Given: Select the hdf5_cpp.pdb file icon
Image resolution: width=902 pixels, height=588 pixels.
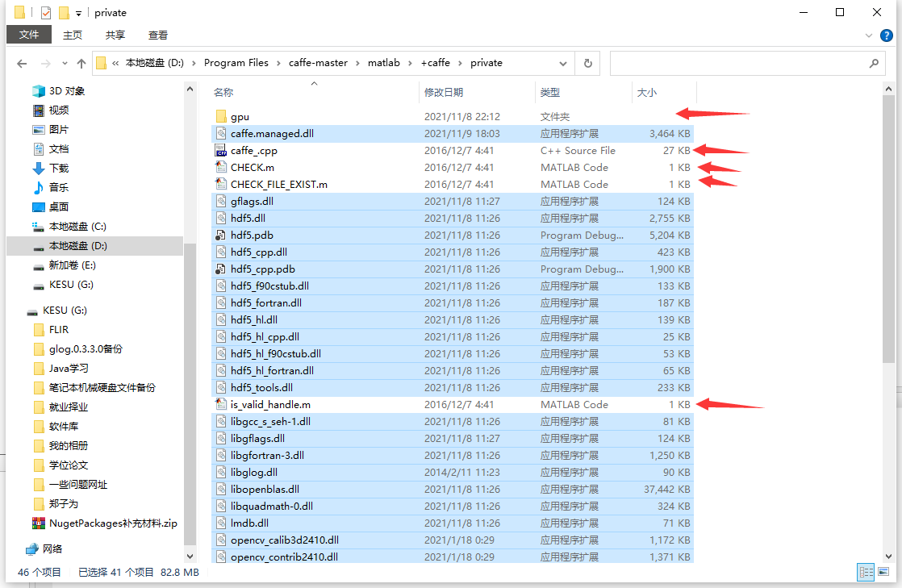Looking at the screenshot, I should tap(221, 269).
